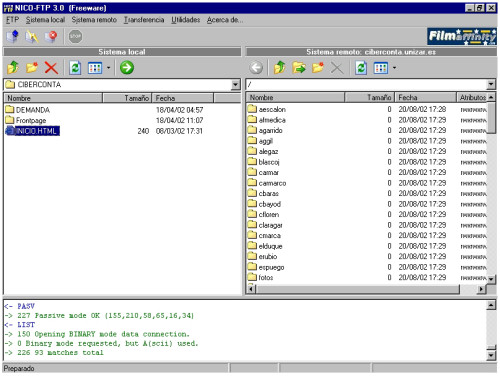Click the connect to server toolbar icon
Viewport: 500px width, 376px height.
pyautogui.click(x=13, y=36)
